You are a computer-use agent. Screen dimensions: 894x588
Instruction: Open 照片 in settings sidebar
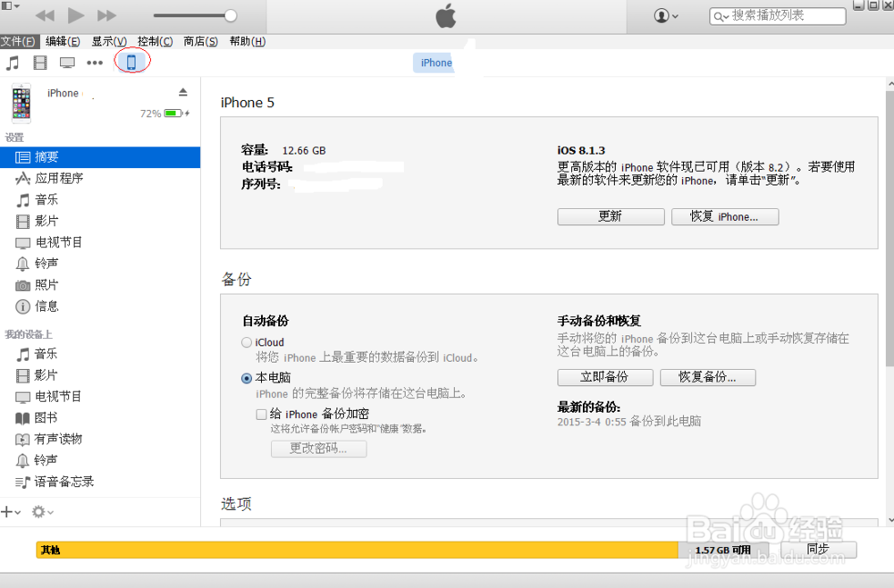coord(100,285)
